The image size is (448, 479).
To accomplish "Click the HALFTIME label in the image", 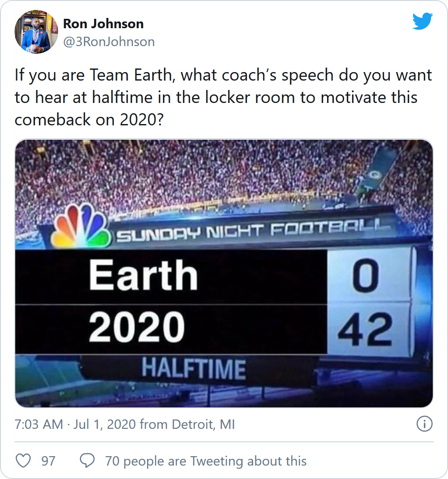I will pyautogui.click(x=194, y=369).
